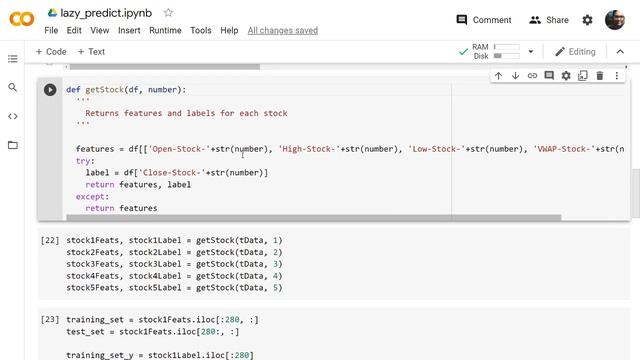The image size is (640, 360).
Task: Click the 'Returns features and labels' docstring
Action: (x=186, y=113)
